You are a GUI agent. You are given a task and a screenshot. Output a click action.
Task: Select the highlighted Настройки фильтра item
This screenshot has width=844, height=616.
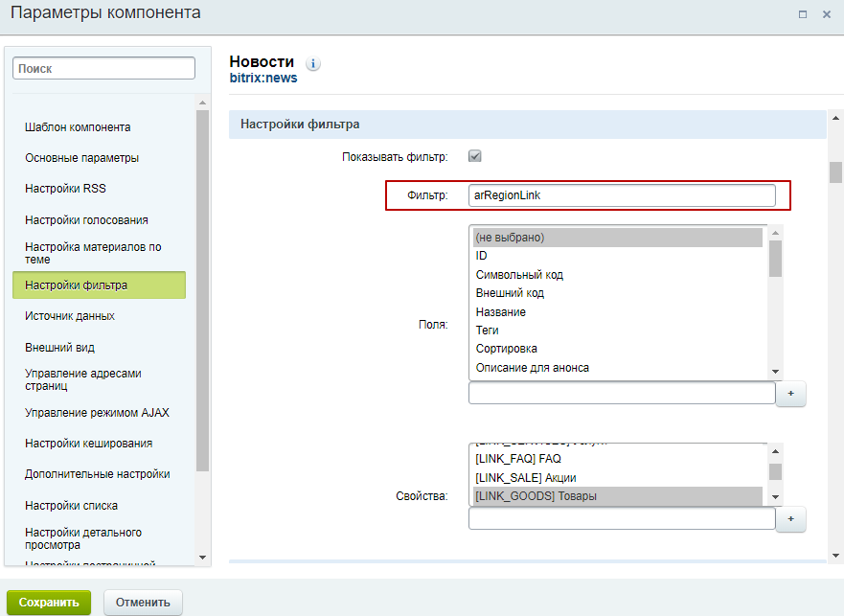(x=99, y=285)
